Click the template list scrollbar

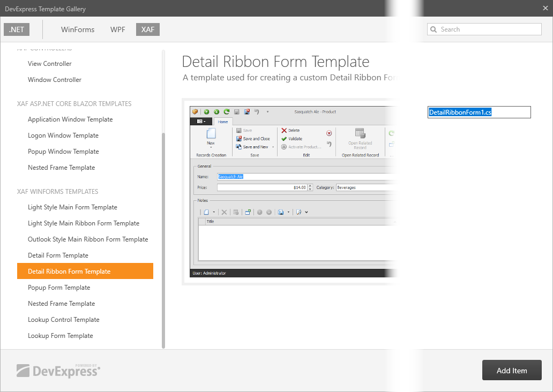pos(163,240)
